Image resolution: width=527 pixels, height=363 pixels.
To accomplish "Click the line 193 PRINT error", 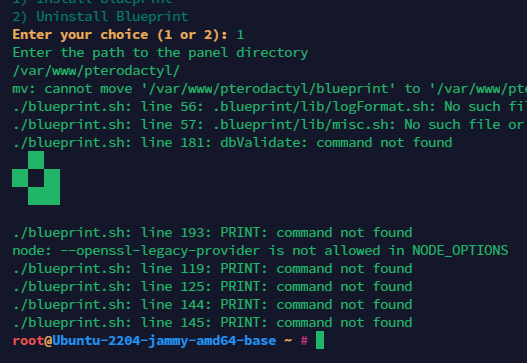I will coord(212,233).
